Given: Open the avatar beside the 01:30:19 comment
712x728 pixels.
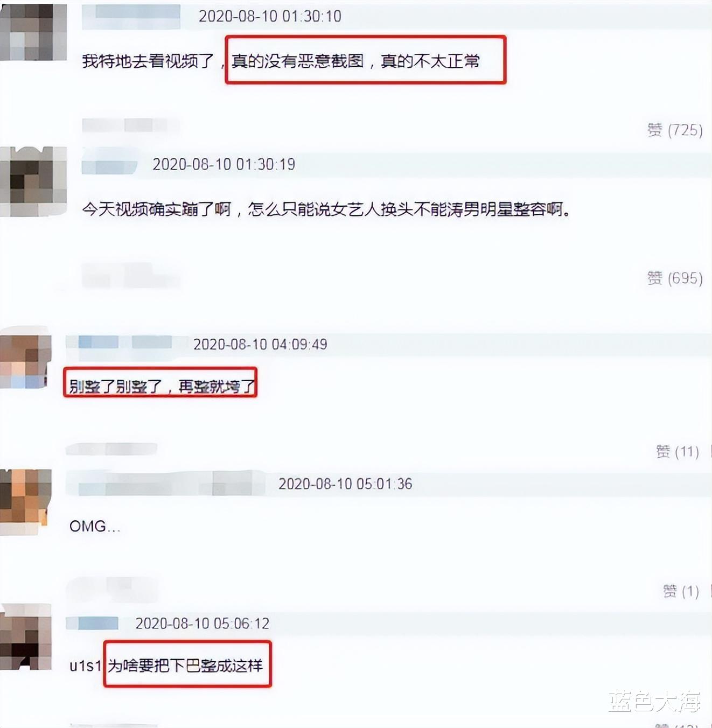Looking at the screenshot, I should pos(33,181).
